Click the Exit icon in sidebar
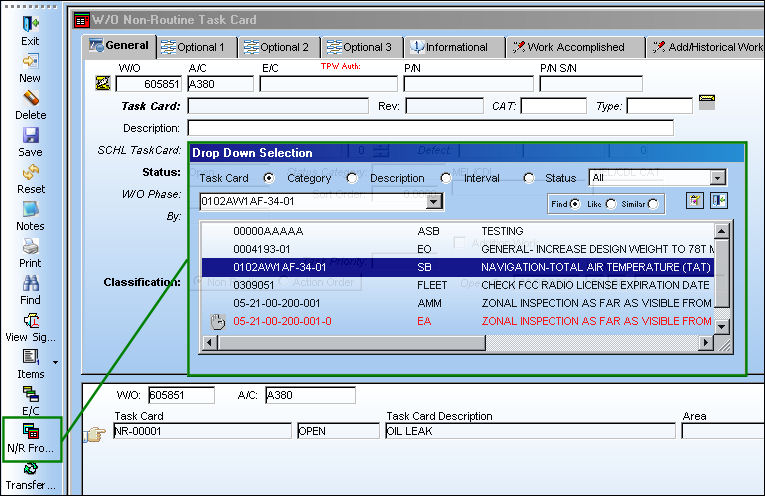This screenshot has height=496, width=765. point(30,24)
